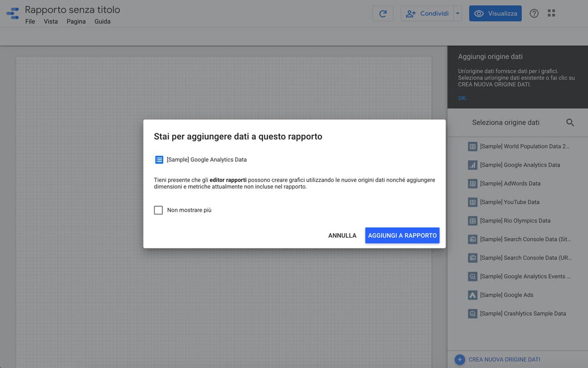Click the YouTube Data table icon
This screenshot has width=588, height=368.
pyautogui.click(x=472, y=202)
